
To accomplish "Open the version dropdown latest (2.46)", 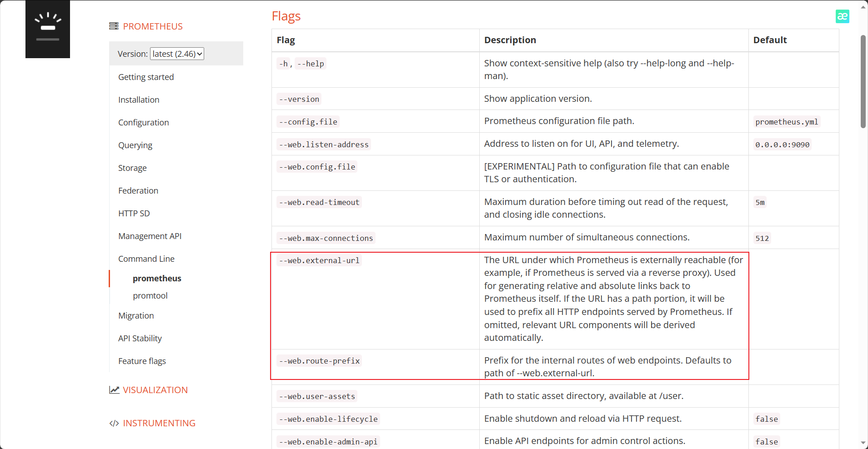I will coord(177,54).
